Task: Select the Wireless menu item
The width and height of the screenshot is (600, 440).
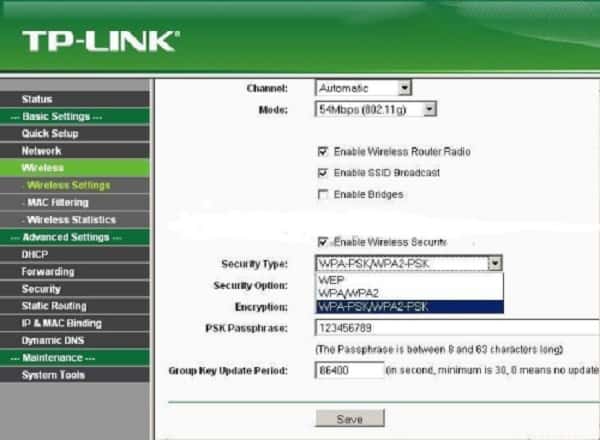Action: (75, 168)
